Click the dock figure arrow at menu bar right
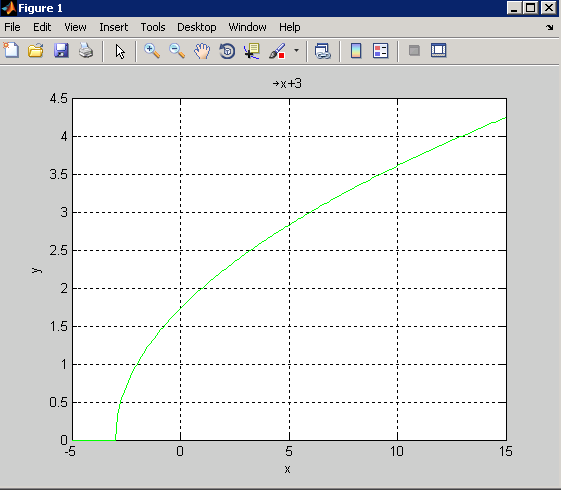 click(x=550, y=27)
